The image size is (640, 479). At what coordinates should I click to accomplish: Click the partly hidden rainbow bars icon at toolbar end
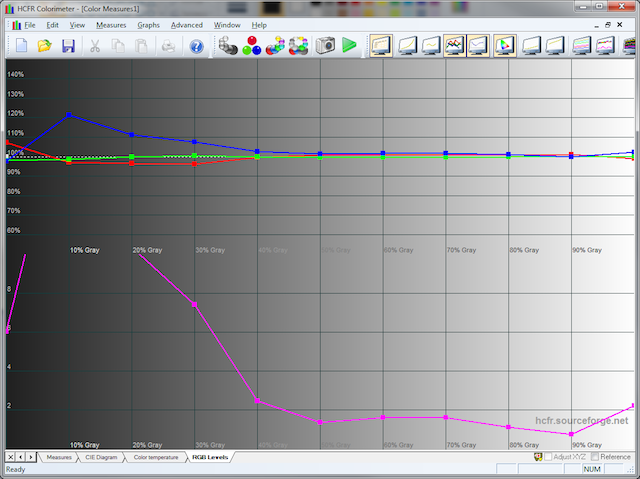click(629, 45)
